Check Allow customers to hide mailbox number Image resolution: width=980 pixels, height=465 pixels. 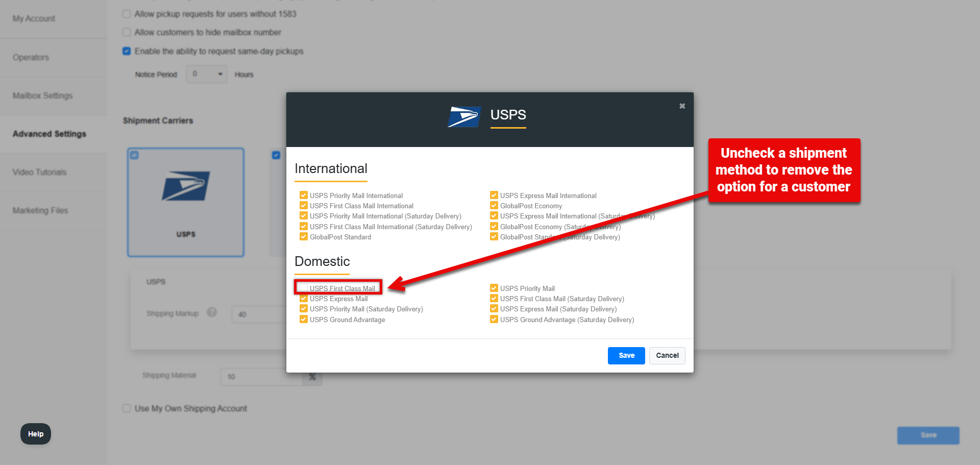127,32
